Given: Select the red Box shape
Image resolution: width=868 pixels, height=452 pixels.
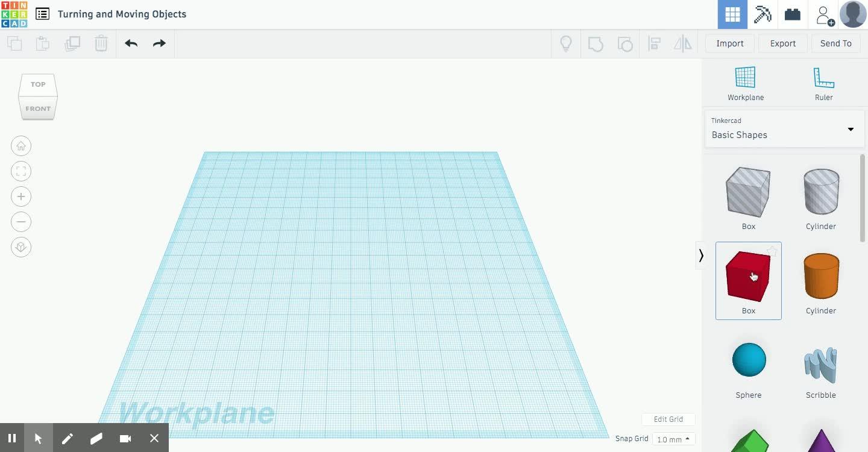Looking at the screenshot, I should click(749, 281).
